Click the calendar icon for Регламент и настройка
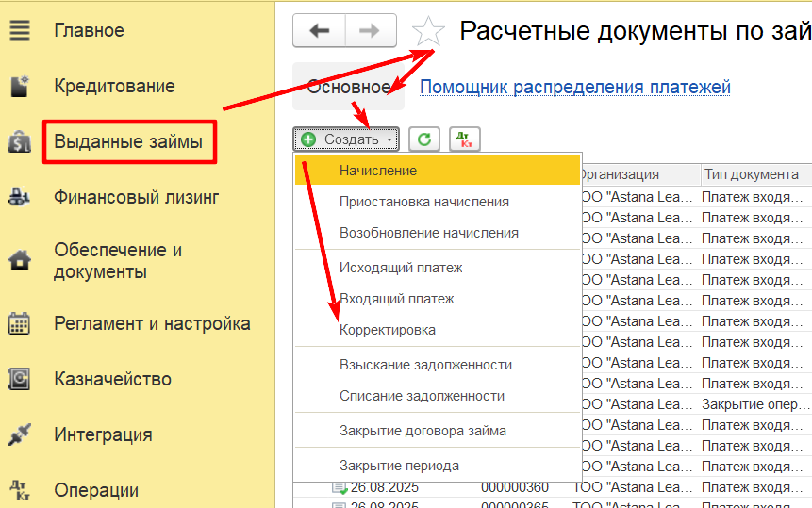The height and width of the screenshot is (508, 812). click(20, 324)
